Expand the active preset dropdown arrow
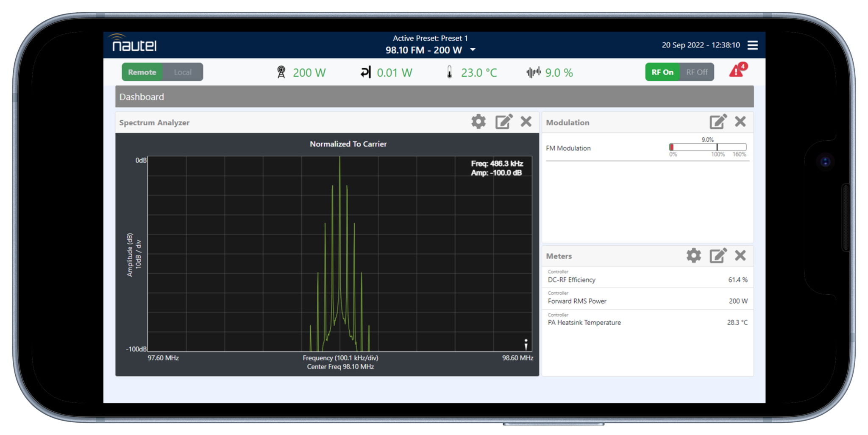Image resolution: width=868 pixels, height=435 pixels. pos(473,50)
